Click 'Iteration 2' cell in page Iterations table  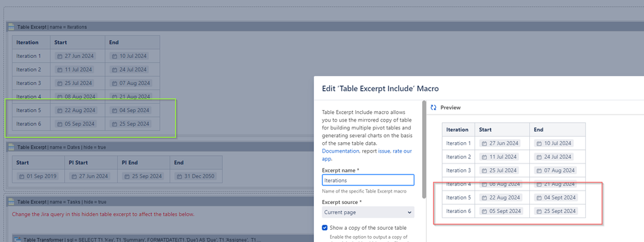(x=31, y=70)
